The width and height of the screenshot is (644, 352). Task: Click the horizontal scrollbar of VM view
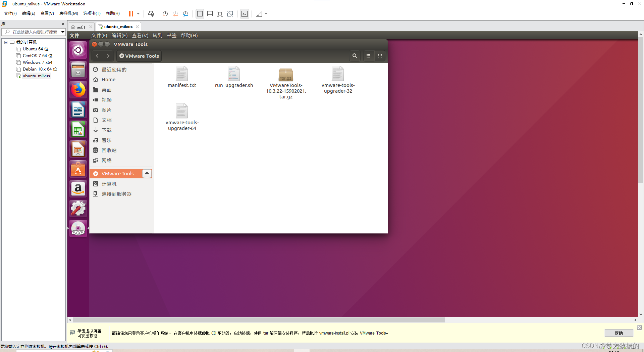(259, 320)
